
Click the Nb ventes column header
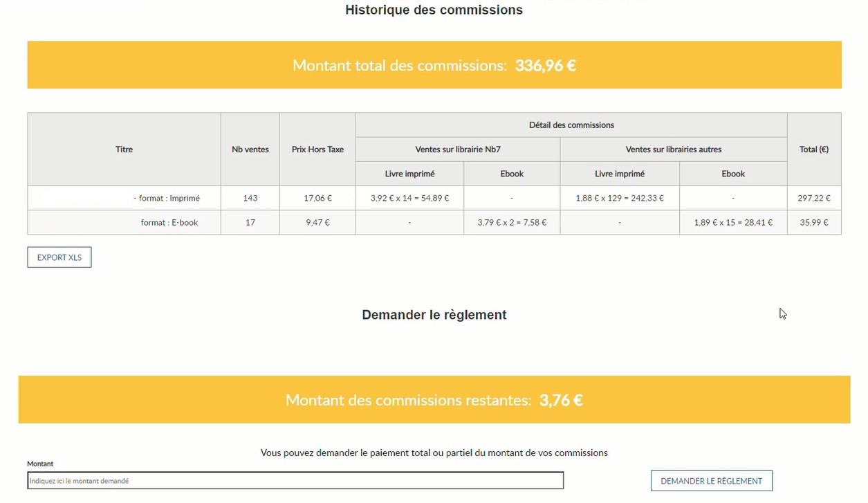(x=250, y=149)
